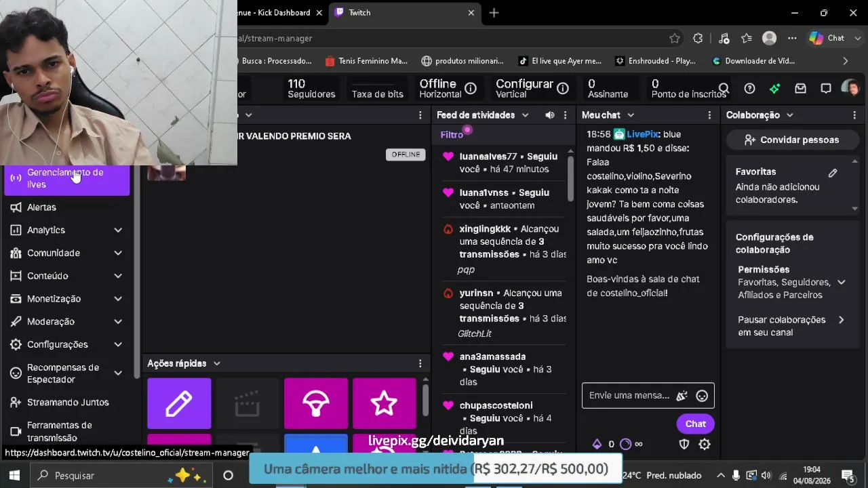Open Streamando Juntos in the sidebar
Viewport: 868px width, 488px height.
[x=67, y=403]
